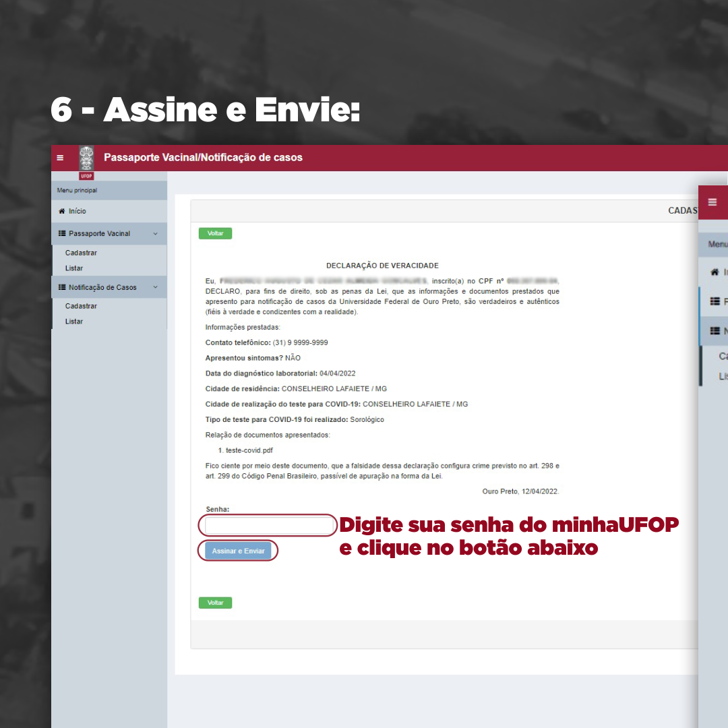Click the Voltar button below Assinar e Enviar
This screenshot has height=728, width=728.
[216, 603]
